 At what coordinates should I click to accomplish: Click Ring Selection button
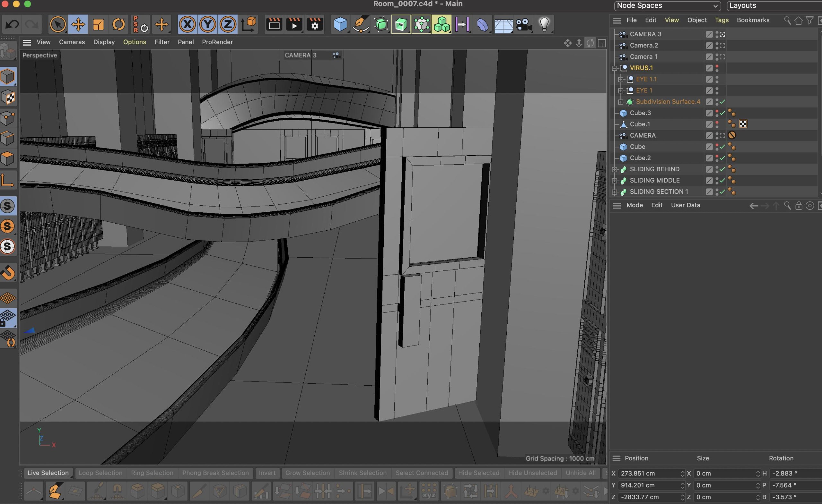point(152,473)
